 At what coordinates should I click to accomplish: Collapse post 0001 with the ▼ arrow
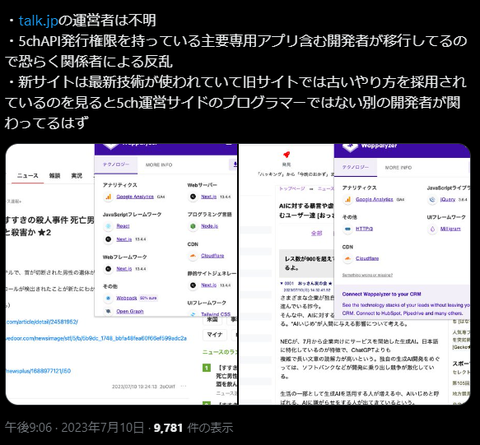click(282, 283)
